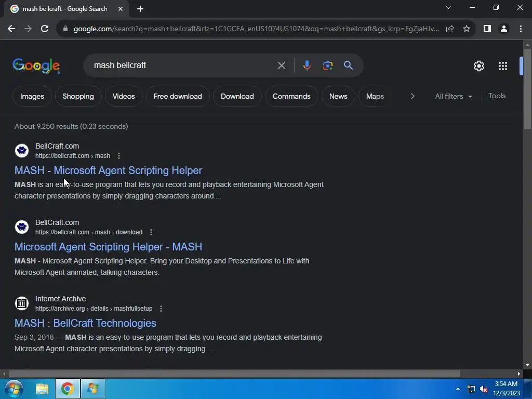This screenshot has width=532, height=399.
Task: Click the About 9,250 results text
Action: [71, 126]
